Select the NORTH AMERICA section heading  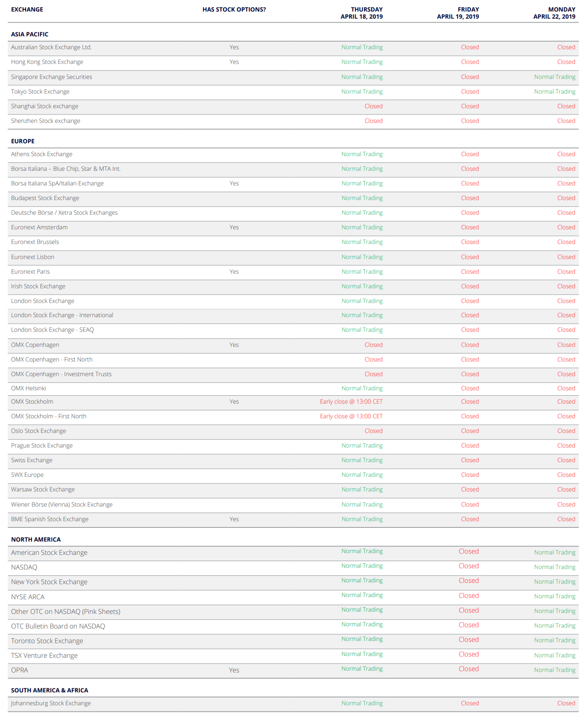(36, 539)
